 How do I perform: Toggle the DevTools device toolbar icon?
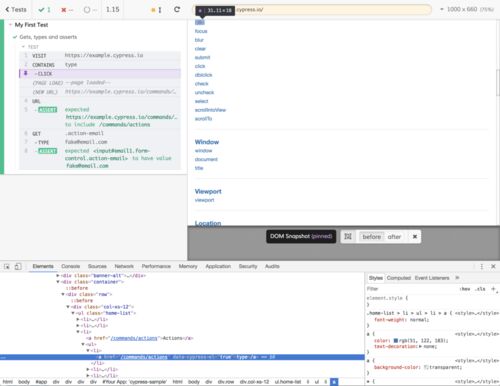pos(18,266)
